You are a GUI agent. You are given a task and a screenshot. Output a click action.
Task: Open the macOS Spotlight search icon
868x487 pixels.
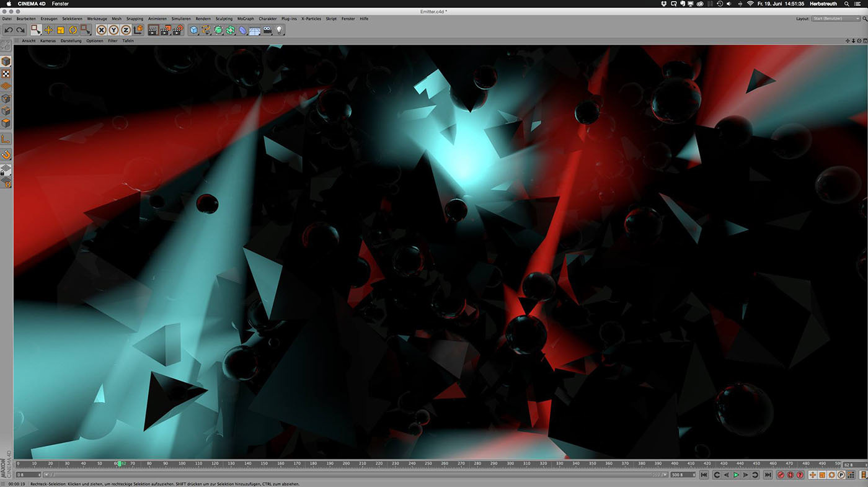coord(846,4)
